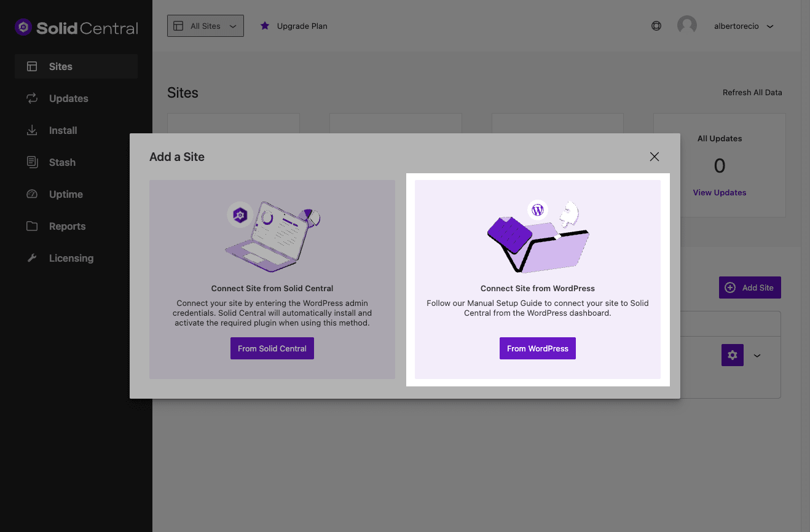Open the Sites sidebar item
The width and height of the screenshot is (810, 532).
coord(76,66)
